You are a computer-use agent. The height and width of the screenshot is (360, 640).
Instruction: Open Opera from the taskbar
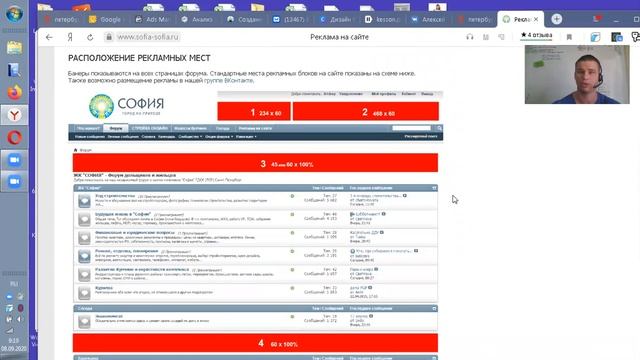coord(14,138)
